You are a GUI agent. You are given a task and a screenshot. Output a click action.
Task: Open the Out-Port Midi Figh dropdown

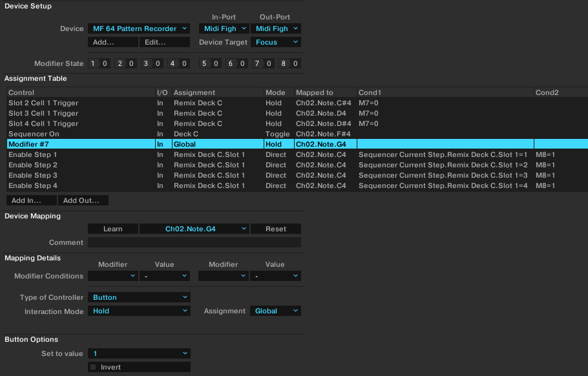276,28
